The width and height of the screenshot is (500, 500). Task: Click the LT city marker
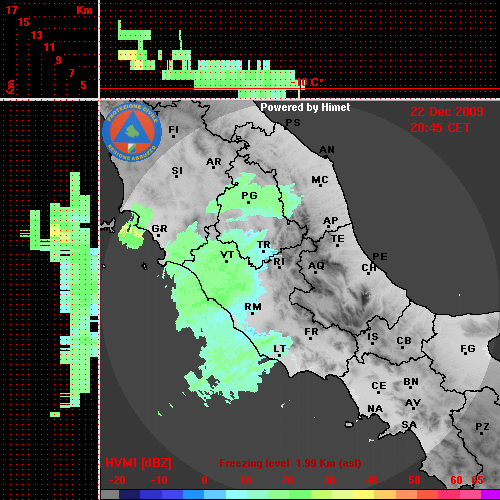click(x=279, y=355)
